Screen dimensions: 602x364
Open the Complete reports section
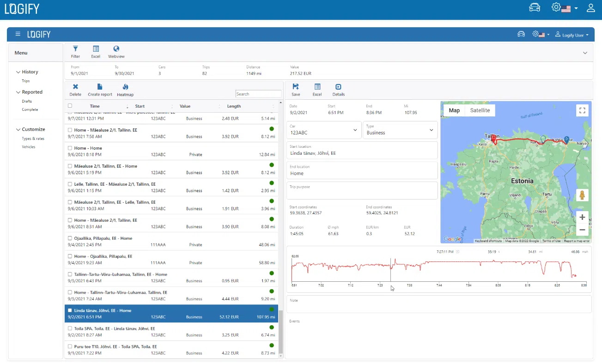coord(29,109)
